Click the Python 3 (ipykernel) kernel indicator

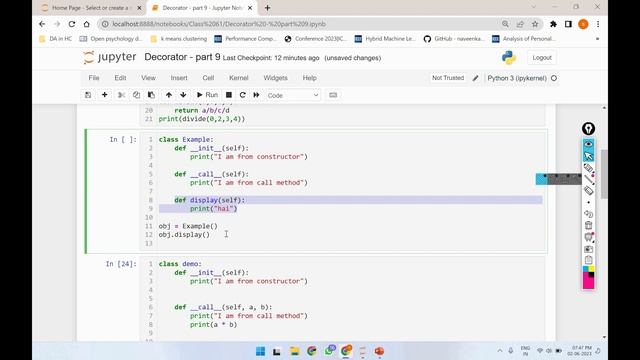(522, 78)
